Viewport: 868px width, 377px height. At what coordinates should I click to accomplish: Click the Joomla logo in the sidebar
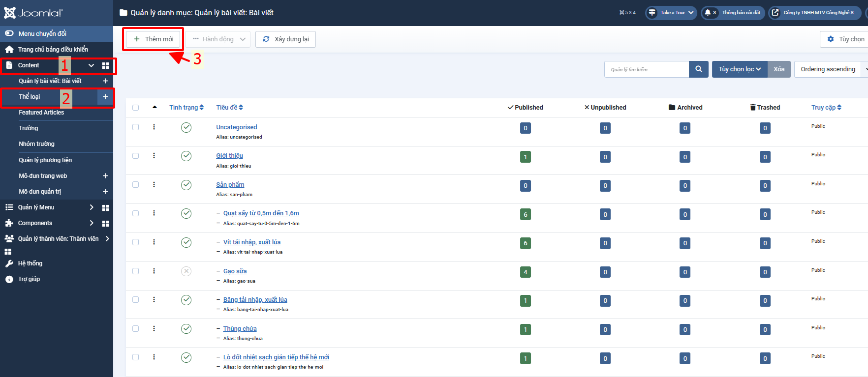33,13
